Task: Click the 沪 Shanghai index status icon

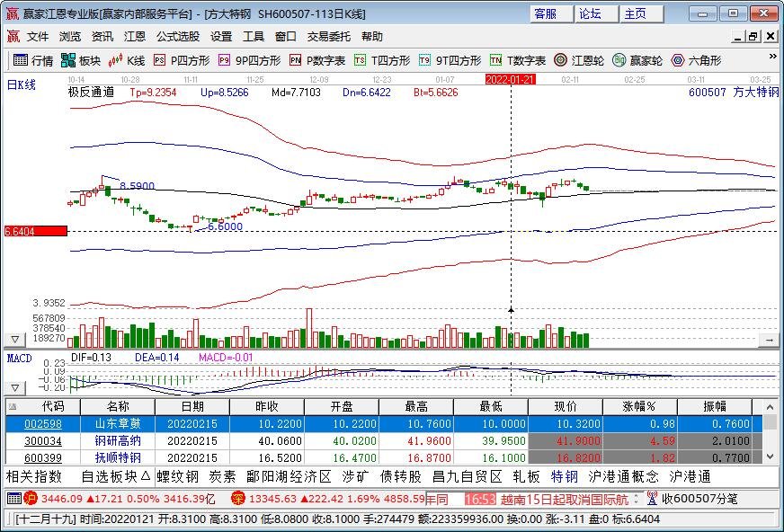Action: coord(31,498)
